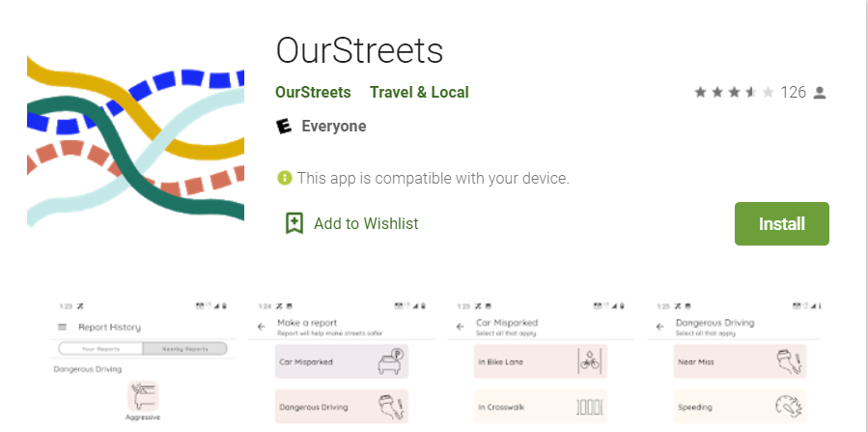Click the Dangerous Driving screen heading
The width and height of the screenshot is (868, 432).
pyautogui.click(x=714, y=323)
